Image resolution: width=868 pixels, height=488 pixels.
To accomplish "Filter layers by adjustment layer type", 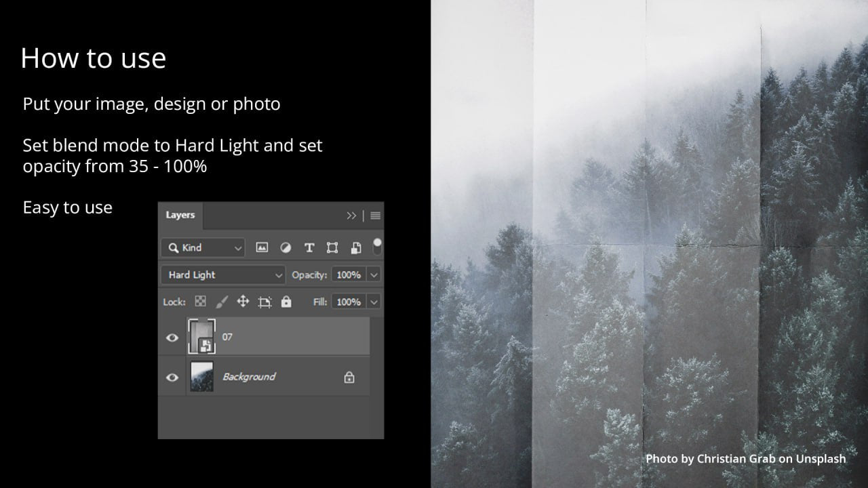I will click(x=285, y=248).
